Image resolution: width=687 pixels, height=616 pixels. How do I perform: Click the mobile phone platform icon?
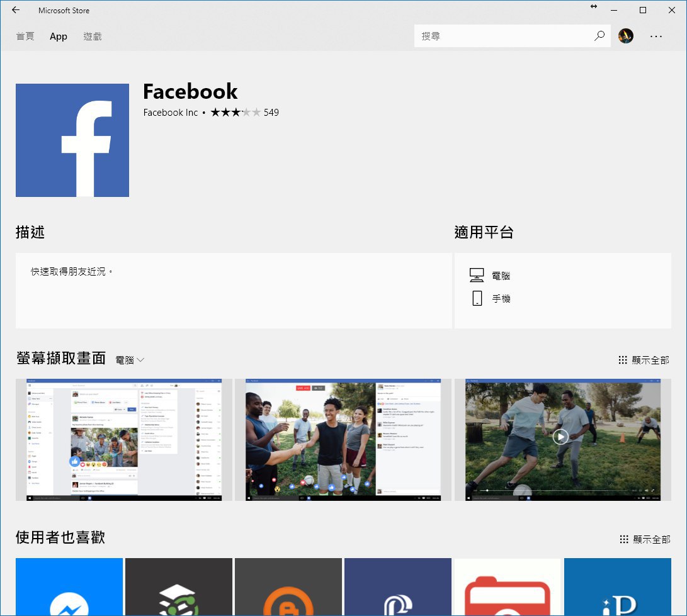click(477, 298)
